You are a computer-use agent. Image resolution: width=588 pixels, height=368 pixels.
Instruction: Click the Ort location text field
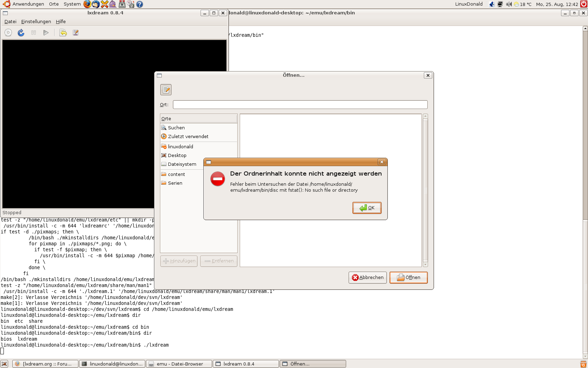(300, 105)
